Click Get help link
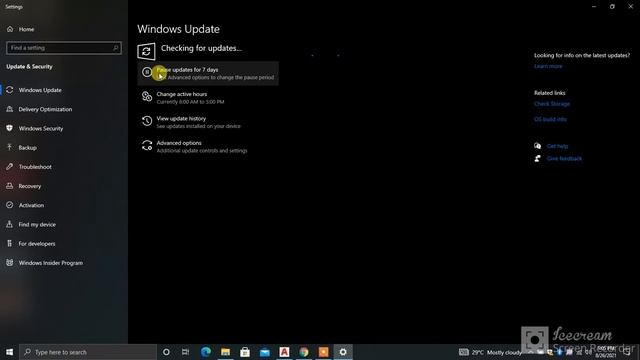 pos(557,146)
